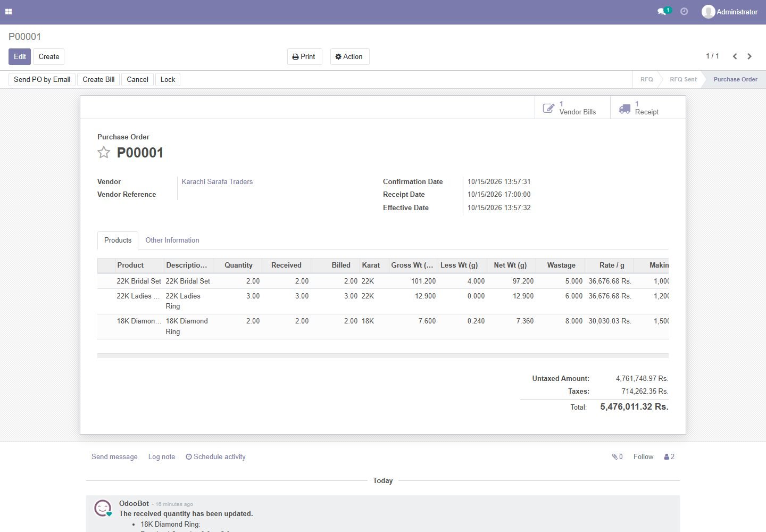The height and width of the screenshot is (532, 766).
Task: Open the Action dropdown
Action: click(349, 56)
